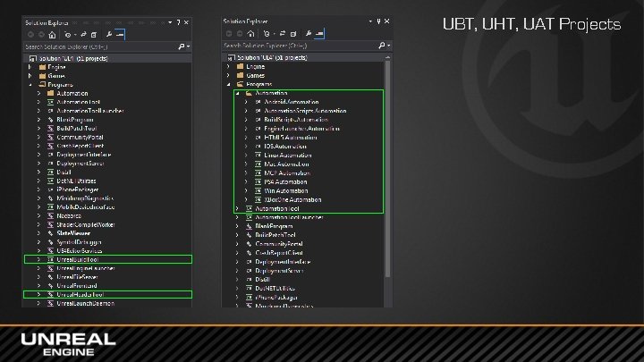Open search options dropdown in right Solution Explorer
This screenshot has height=362, width=644.
(388, 46)
